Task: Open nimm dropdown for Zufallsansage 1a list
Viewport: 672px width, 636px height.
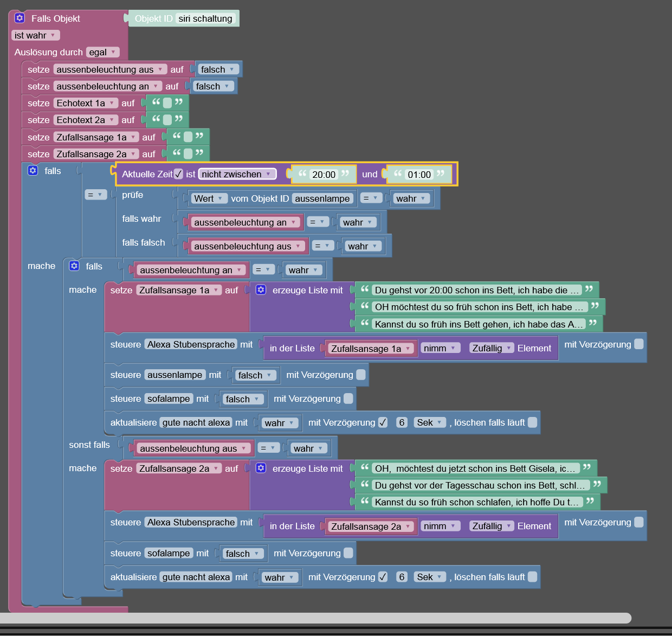Action: pos(441,348)
